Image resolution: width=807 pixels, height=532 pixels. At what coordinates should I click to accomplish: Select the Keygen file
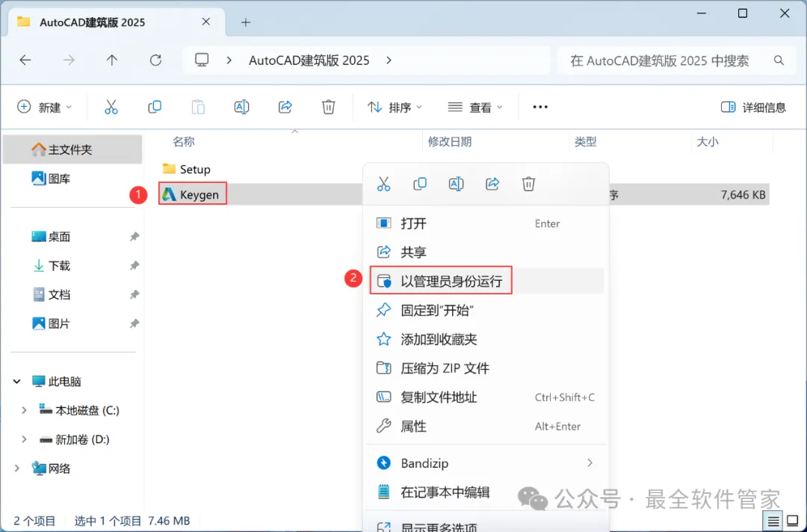click(191, 194)
